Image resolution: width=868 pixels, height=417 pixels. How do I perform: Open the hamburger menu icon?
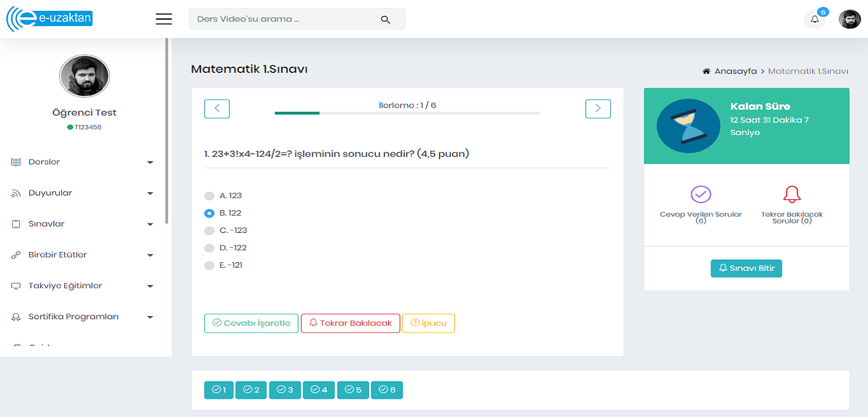click(164, 19)
